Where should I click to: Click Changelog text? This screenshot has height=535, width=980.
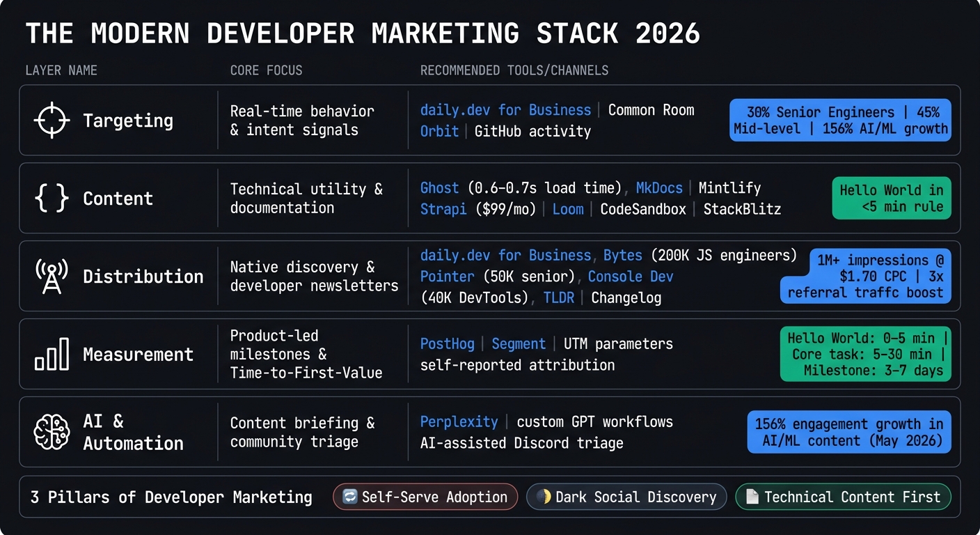point(626,298)
